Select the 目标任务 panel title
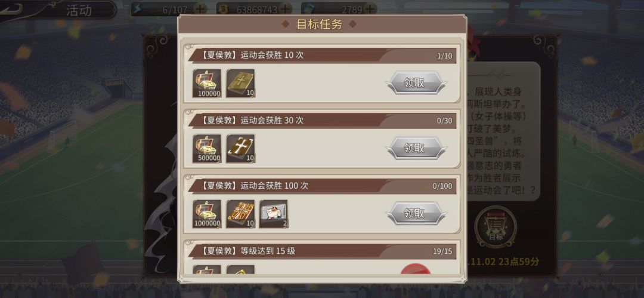This screenshot has width=644, height=298. 319,24
